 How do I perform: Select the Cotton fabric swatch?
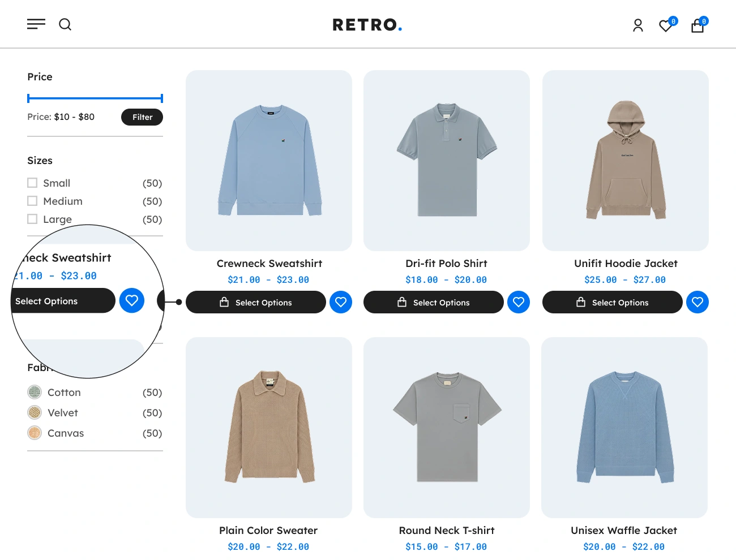click(35, 392)
